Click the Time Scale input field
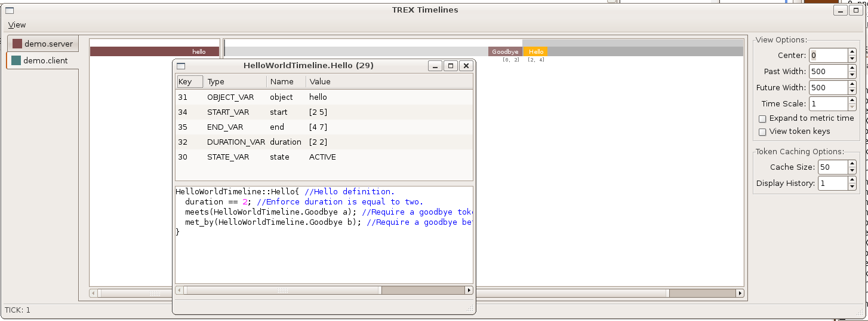 click(x=829, y=103)
